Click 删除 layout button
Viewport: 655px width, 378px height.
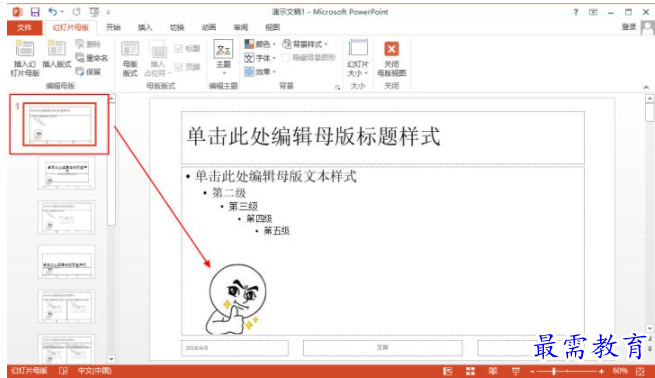point(88,44)
